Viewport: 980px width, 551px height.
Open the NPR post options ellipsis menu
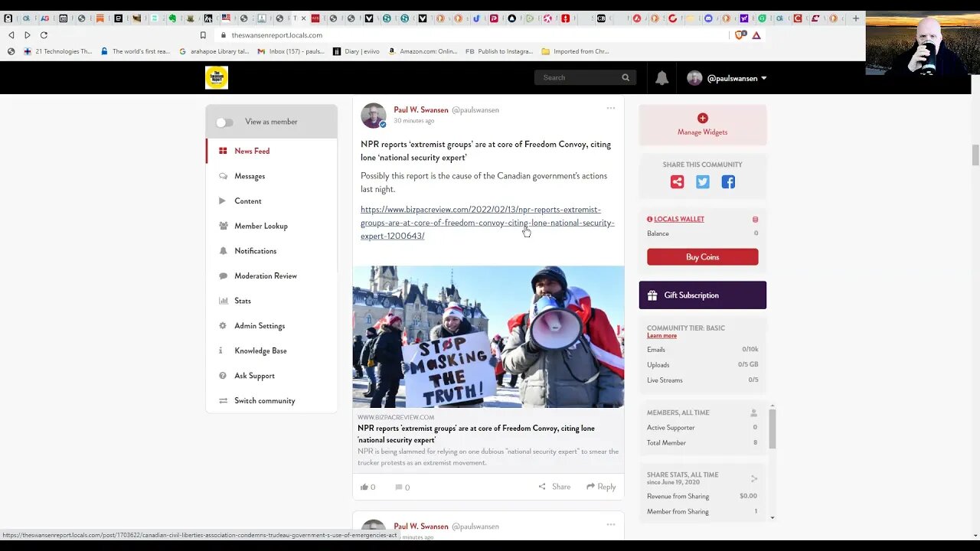click(x=611, y=108)
